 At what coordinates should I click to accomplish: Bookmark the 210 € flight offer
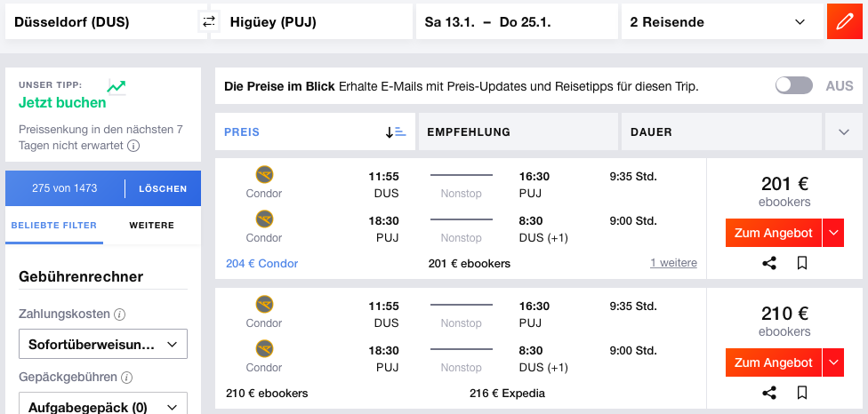801,392
